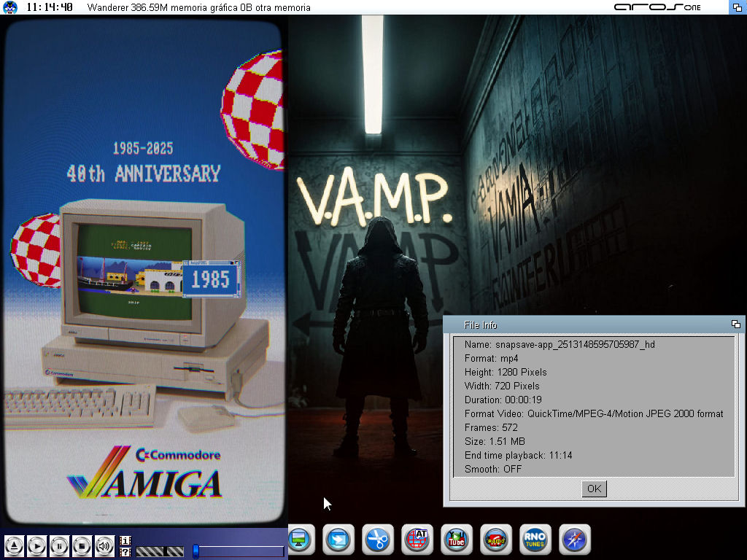Open the monitor picture dock icon
This screenshot has width=747, height=560.
click(x=300, y=540)
